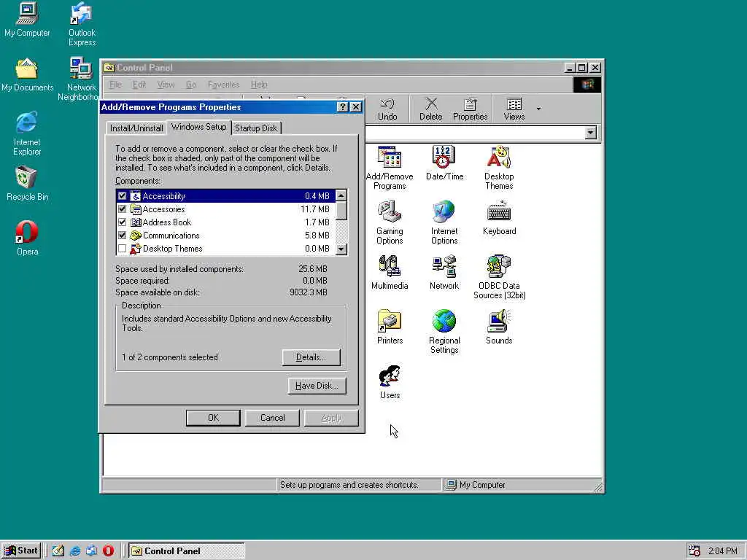Click the components list scroll up arrow
Viewport: 747px width, 560px height.
[x=341, y=195]
